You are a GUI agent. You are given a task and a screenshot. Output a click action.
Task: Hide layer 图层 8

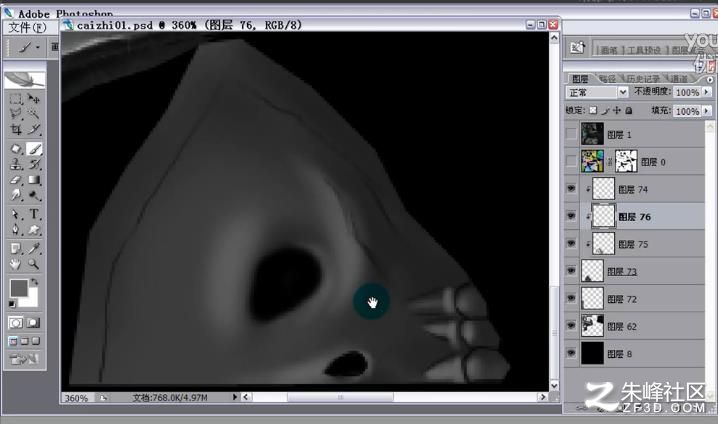click(x=571, y=353)
